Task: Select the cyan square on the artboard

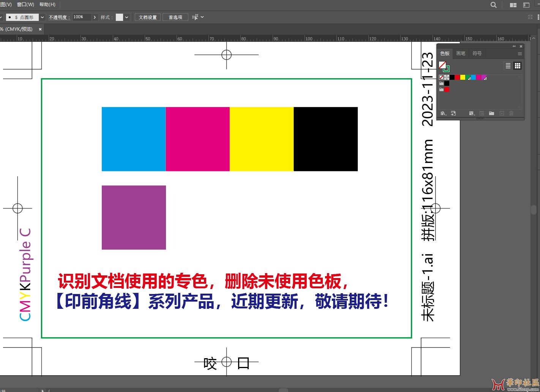Action: point(134,139)
